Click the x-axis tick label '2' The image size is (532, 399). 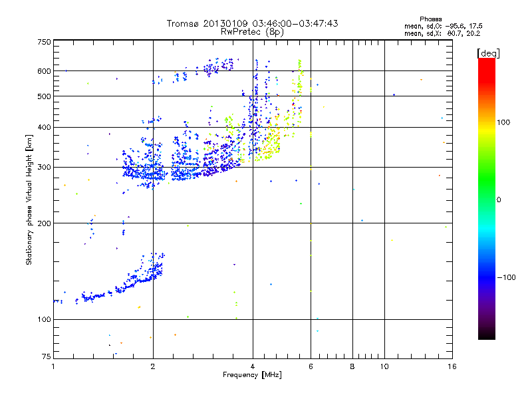tap(153, 366)
